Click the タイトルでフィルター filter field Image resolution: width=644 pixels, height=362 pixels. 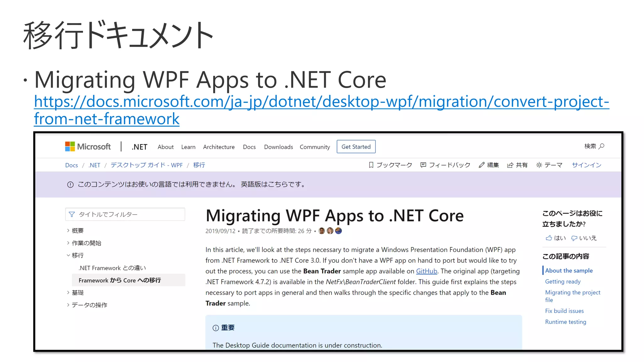pos(125,214)
